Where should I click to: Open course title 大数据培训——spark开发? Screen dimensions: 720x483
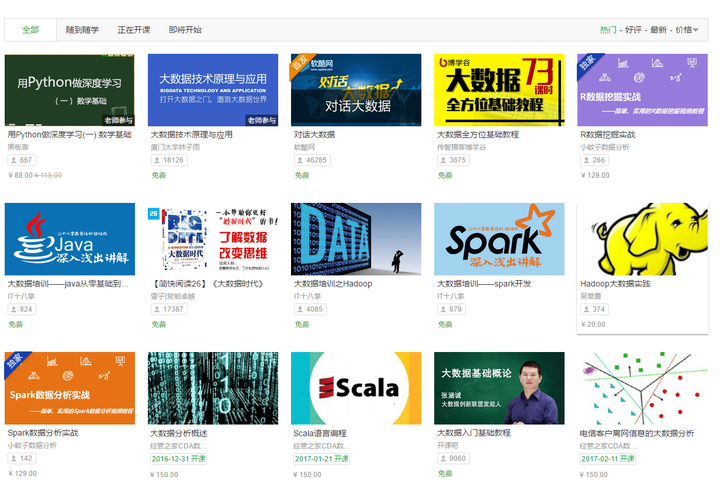(484, 284)
